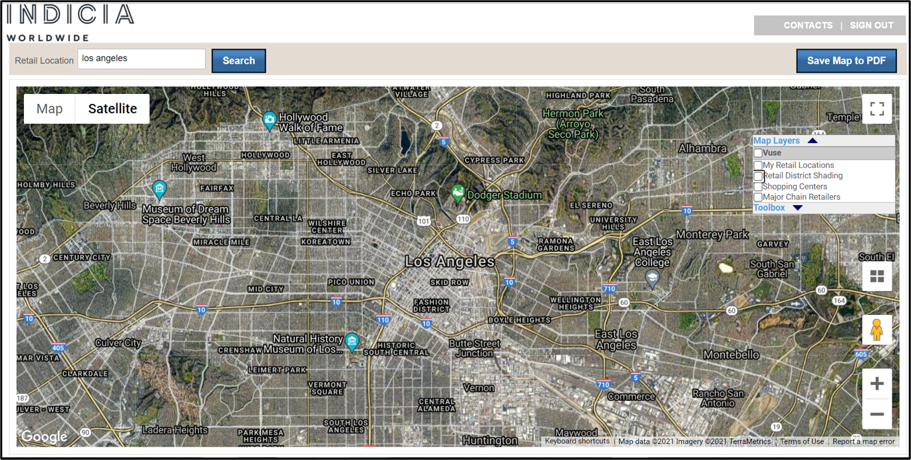Go to INDICIA Worldwide logo home
Screen dimensions: 911x460
point(70,22)
